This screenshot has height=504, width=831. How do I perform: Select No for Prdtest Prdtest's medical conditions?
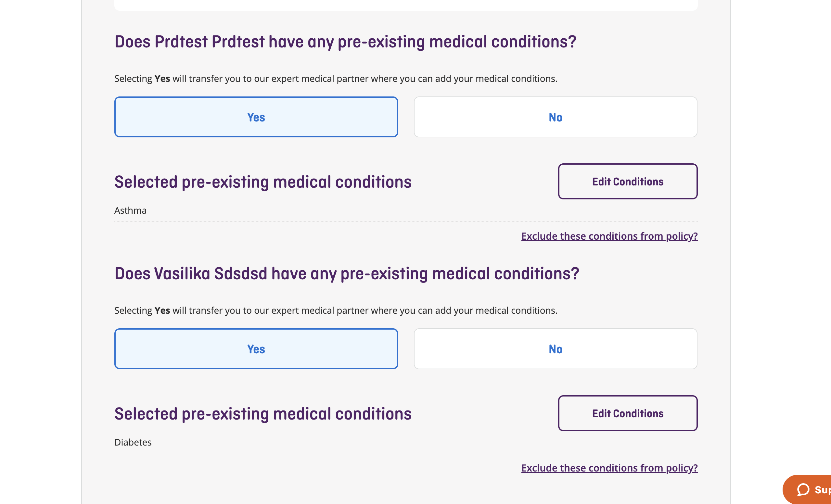coord(555,117)
